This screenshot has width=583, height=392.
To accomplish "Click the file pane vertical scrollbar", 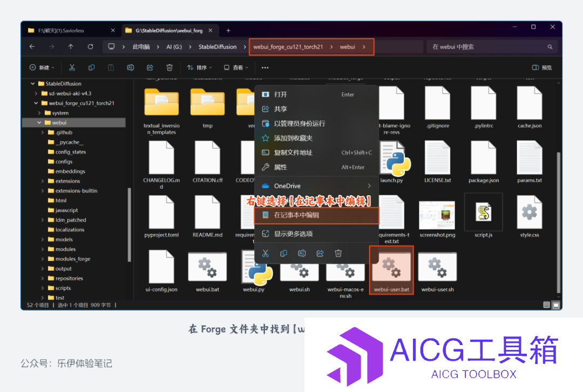I will tap(558, 223).
